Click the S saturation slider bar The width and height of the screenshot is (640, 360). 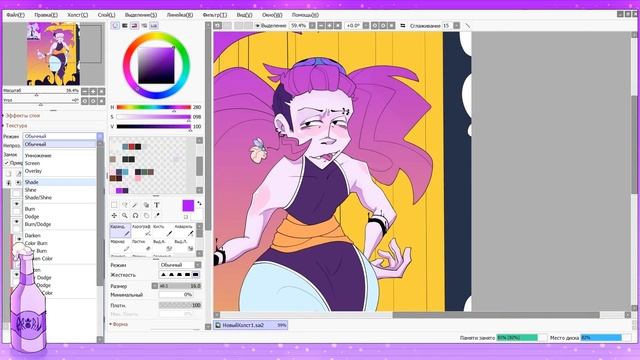pos(153,117)
